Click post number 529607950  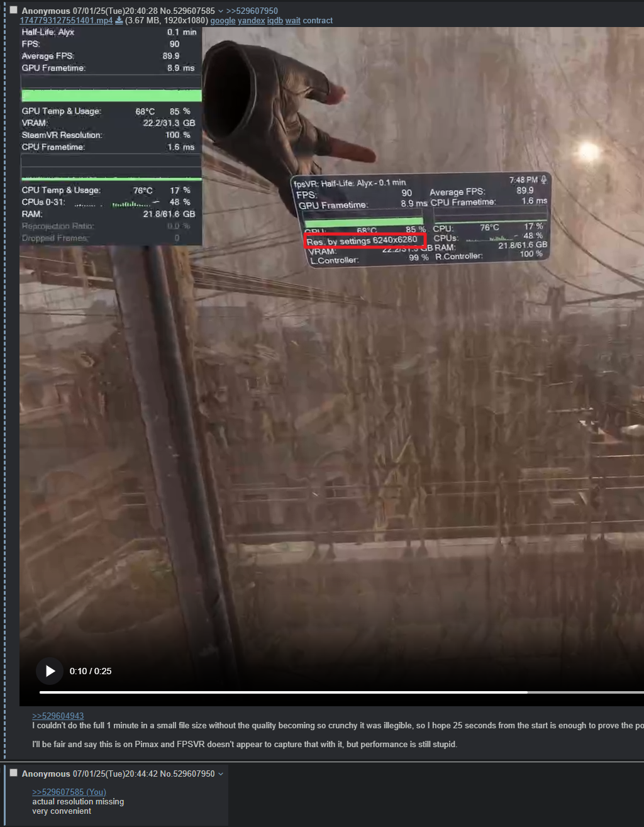coord(194,774)
